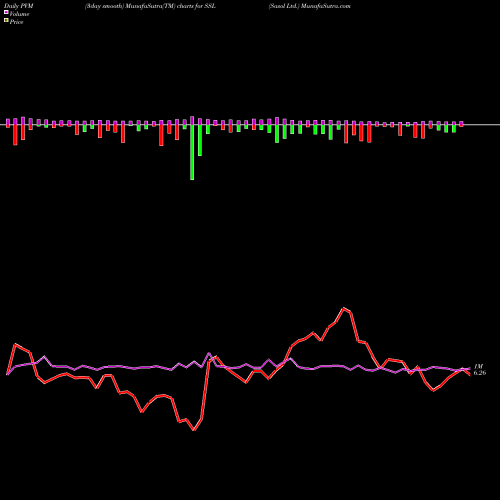Click the Sasol Ltd. MunafaSutra.com label

pos(310,6)
